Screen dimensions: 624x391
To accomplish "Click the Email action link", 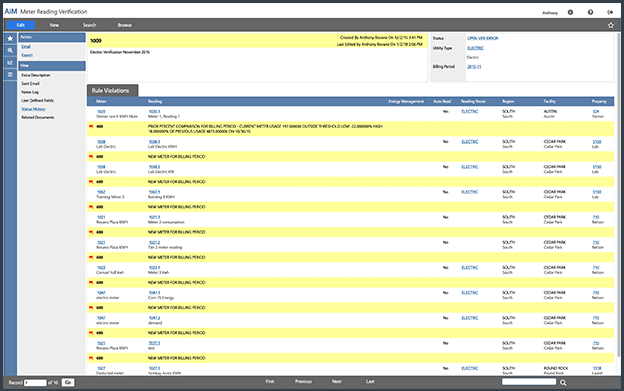I will (x=26, y=47).
